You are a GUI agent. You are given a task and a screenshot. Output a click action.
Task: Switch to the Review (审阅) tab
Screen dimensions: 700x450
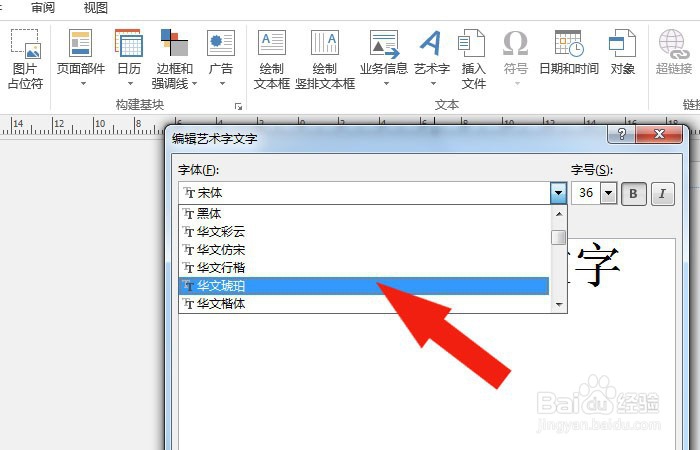43,8
